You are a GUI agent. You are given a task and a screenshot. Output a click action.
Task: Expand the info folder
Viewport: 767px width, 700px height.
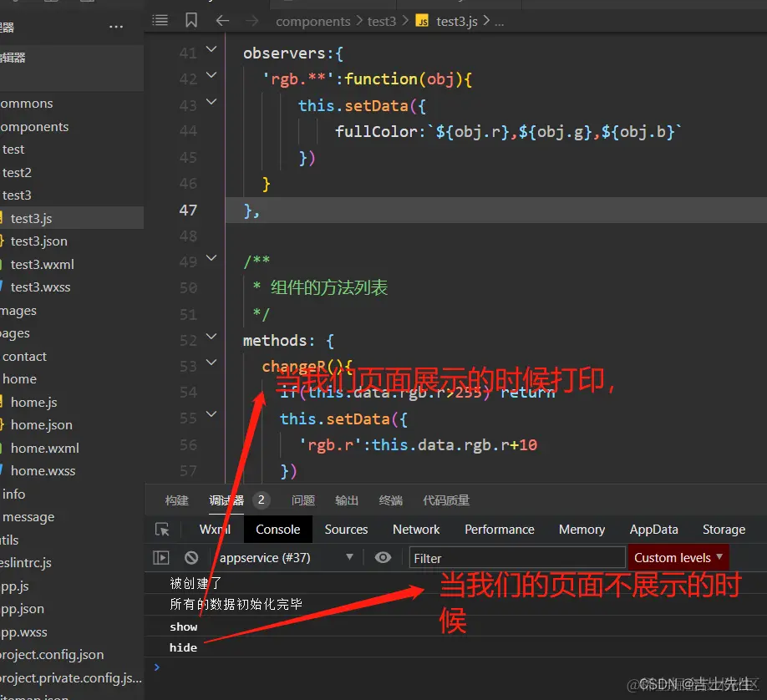coord(72,494)
